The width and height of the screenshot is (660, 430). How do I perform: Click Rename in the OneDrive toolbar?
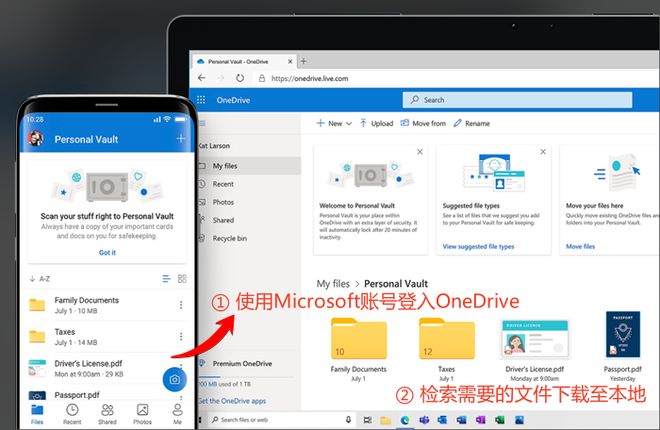point(471,123)
